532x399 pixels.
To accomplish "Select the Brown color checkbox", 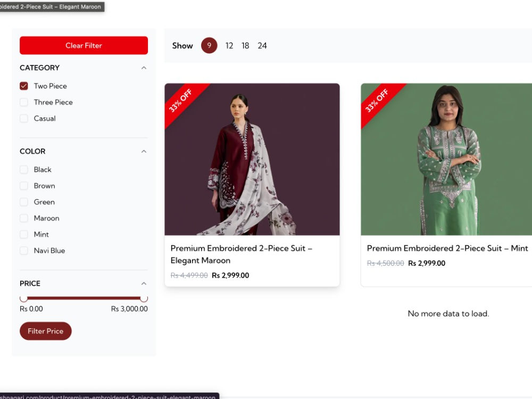I will click(x=24, y=186).
